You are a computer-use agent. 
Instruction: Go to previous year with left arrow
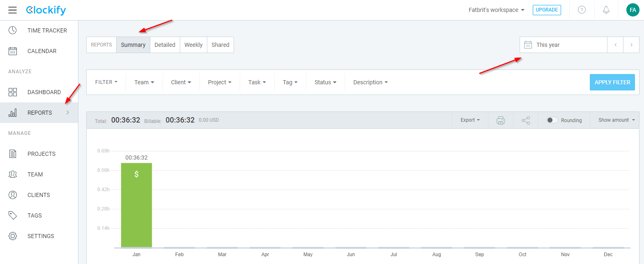pos(615,45)
